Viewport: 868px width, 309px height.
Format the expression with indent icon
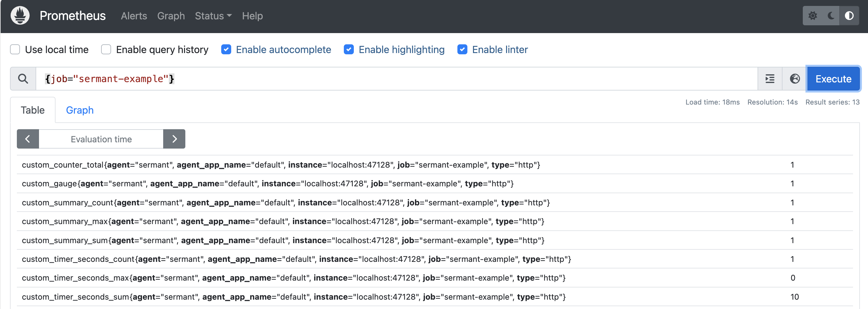770,79
